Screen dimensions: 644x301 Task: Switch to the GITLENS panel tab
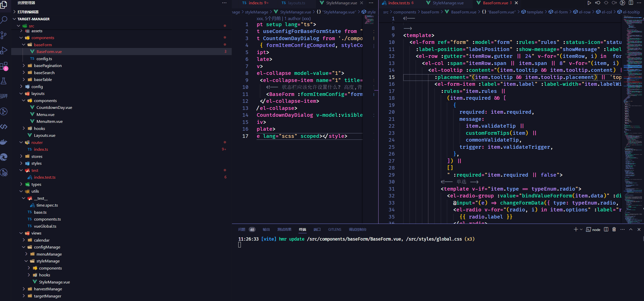coord(335,229)
